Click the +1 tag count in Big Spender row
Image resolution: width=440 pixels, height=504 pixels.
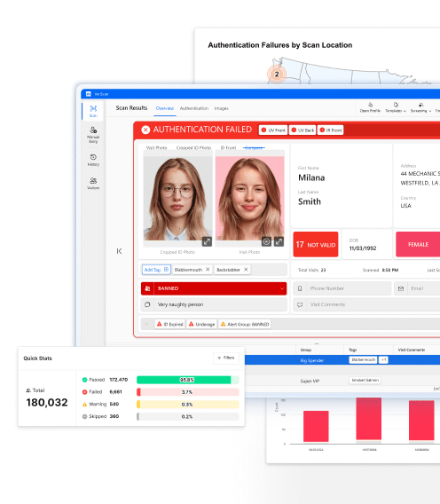(383, 359)
